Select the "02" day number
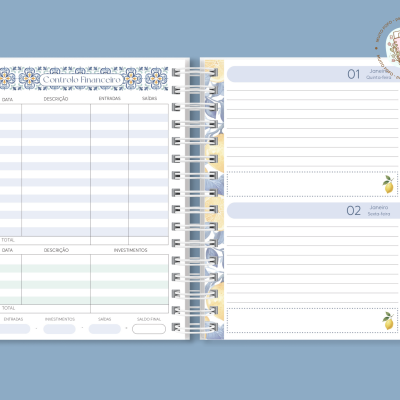 click(x=353, y=211)
